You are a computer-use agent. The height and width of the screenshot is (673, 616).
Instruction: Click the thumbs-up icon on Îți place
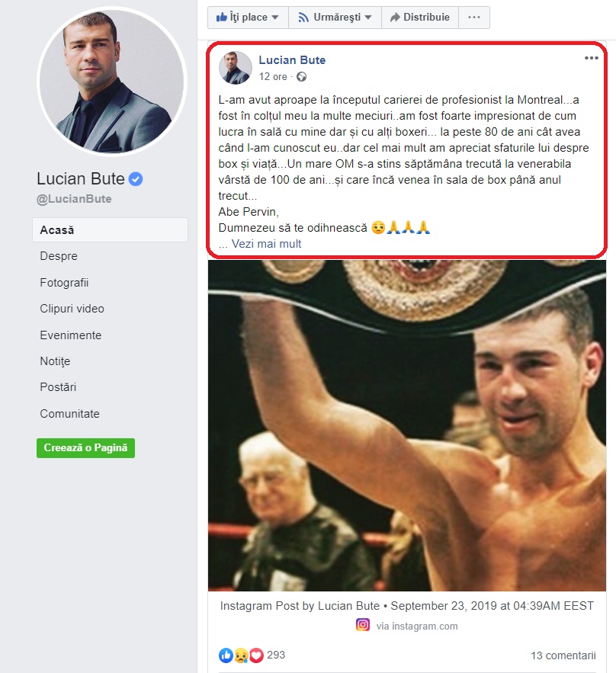tap(222, 18)
